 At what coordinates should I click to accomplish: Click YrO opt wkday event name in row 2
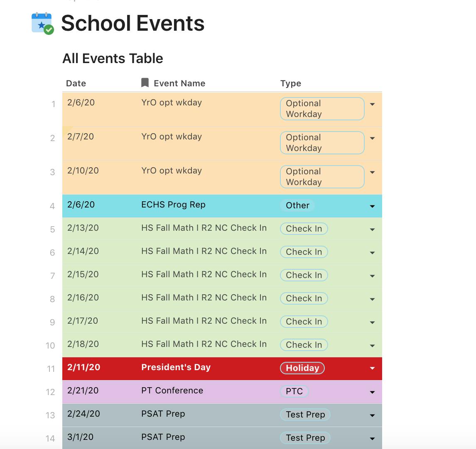(172, 137)
